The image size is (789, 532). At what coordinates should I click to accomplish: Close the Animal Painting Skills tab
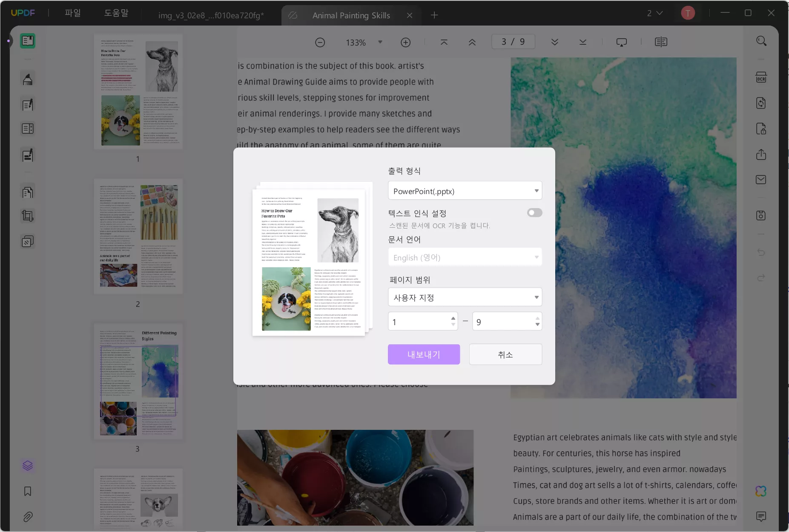point(410,15)
